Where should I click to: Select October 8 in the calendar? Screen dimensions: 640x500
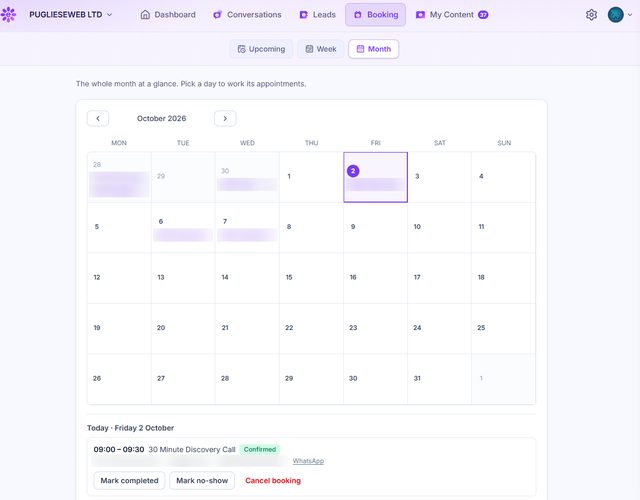[x=311, y=228]
